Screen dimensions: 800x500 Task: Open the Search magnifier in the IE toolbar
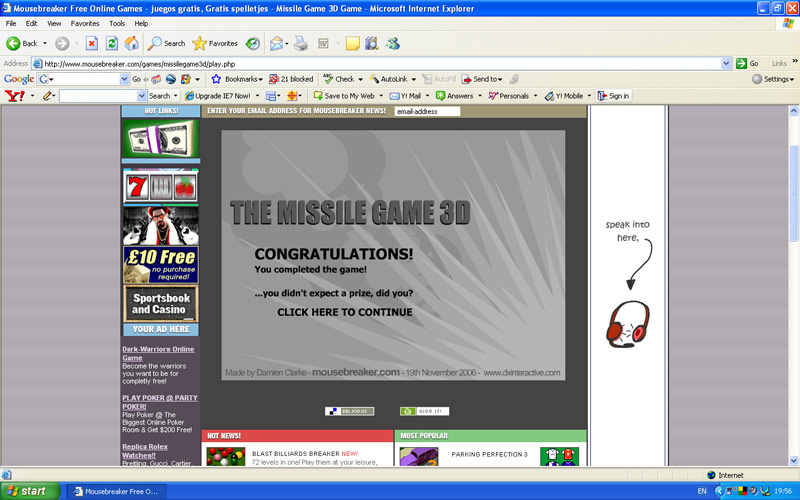pos(166,43)
